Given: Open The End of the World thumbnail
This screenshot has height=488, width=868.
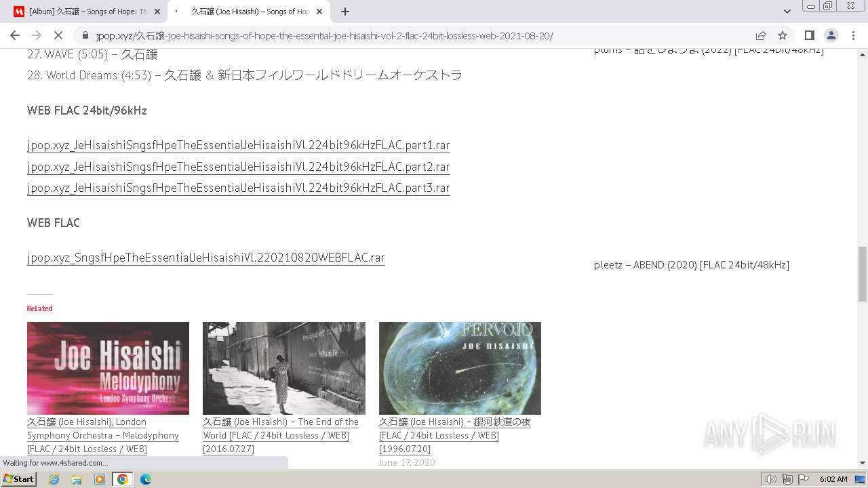Looking at the screenshot, I should click(x=283, y=368).
